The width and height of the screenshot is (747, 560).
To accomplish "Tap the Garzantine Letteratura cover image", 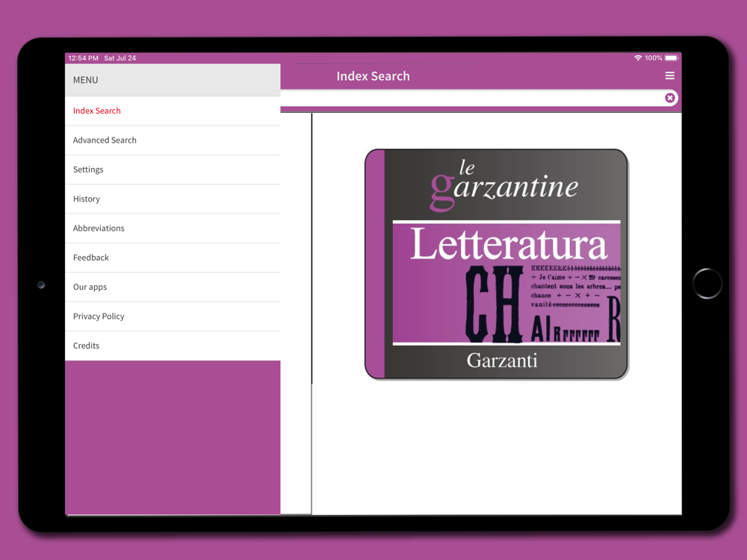I will [x=497, y=264].
